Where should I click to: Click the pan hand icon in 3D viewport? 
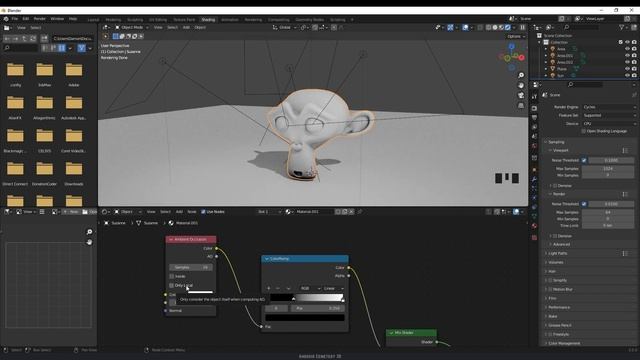521,85
